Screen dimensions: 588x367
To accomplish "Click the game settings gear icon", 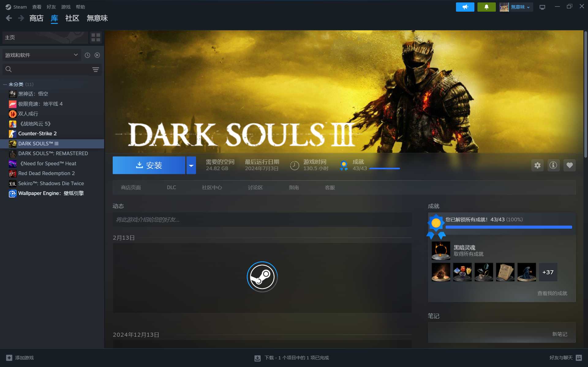I will pyautogui.click(x=537, y=165).
